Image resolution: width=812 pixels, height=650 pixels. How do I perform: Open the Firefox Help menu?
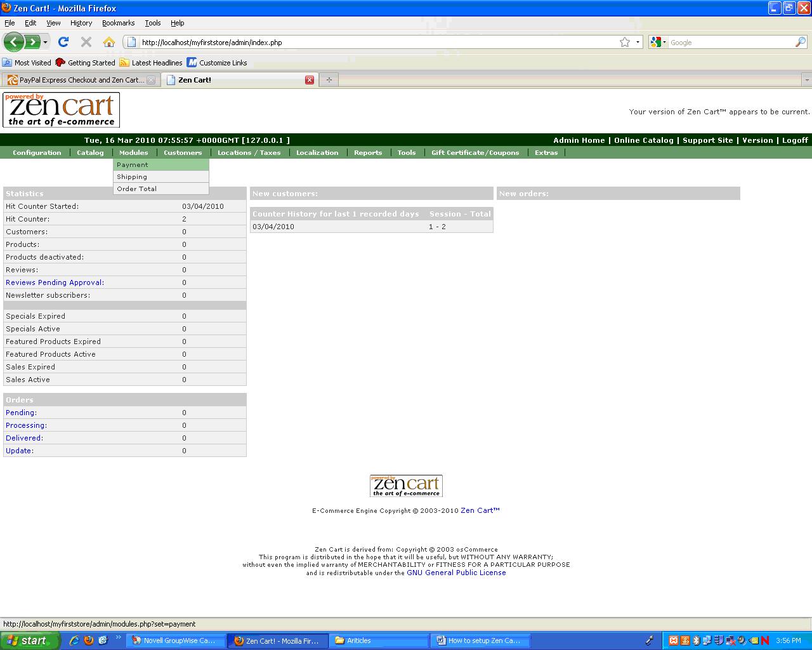coord(178,23)
